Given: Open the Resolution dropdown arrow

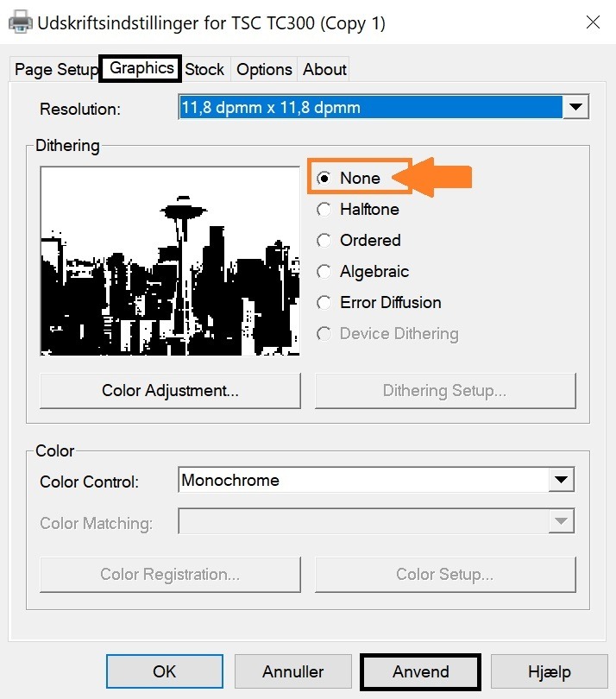Looking at the screenshot, I should pyautogui.click(x=575, y=107).
